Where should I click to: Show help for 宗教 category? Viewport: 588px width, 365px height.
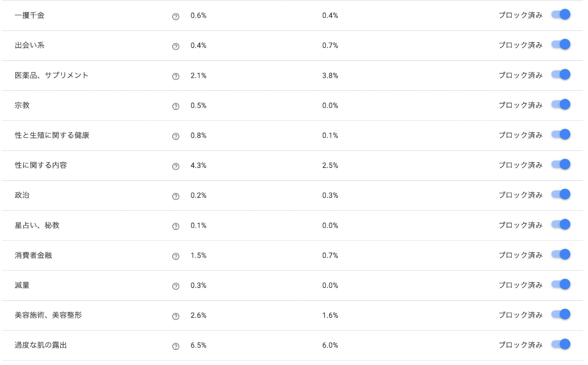[x=176, y=106]
